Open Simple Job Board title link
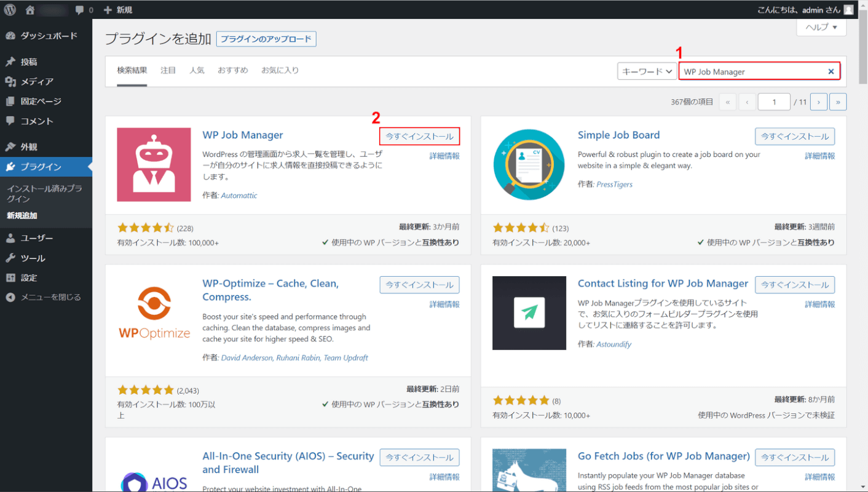This screenshot has width=868, height=492. tap(618, 135)
